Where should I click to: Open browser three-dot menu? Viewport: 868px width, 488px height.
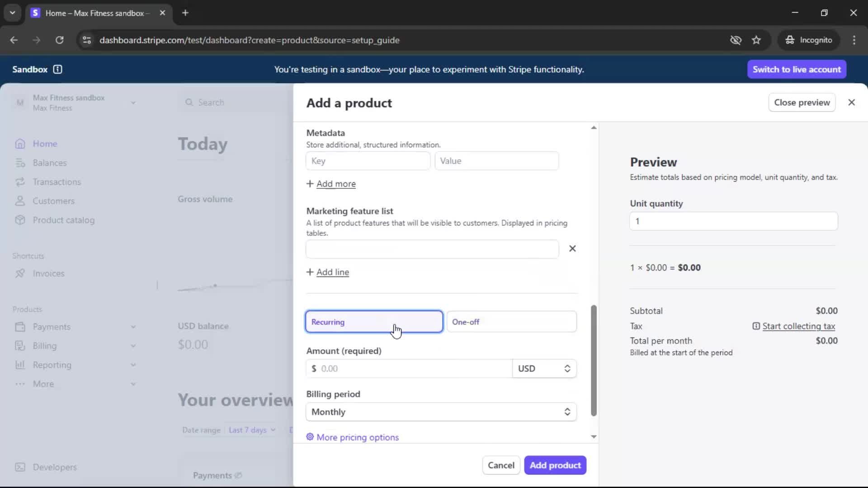point(854,40)
